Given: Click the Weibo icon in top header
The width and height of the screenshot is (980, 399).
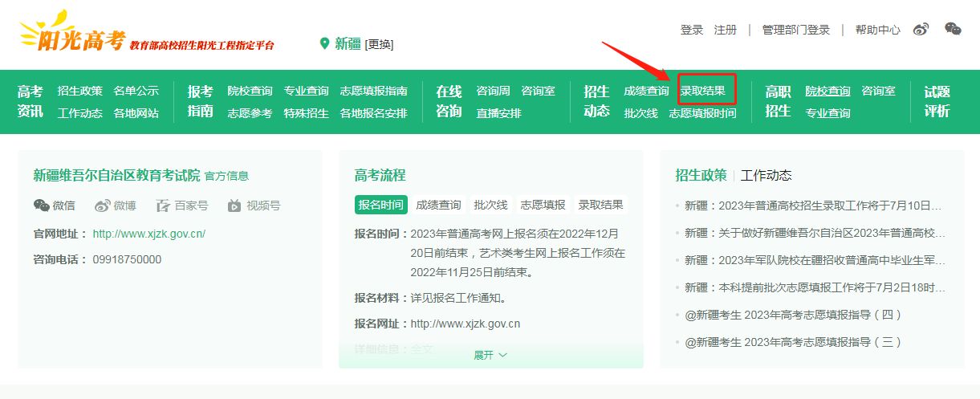Looking at the screenshot, I should 921,30.
